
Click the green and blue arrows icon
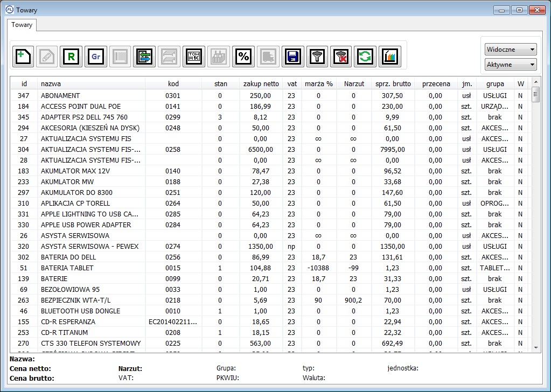pyautogui.click(x=144, y=56)
